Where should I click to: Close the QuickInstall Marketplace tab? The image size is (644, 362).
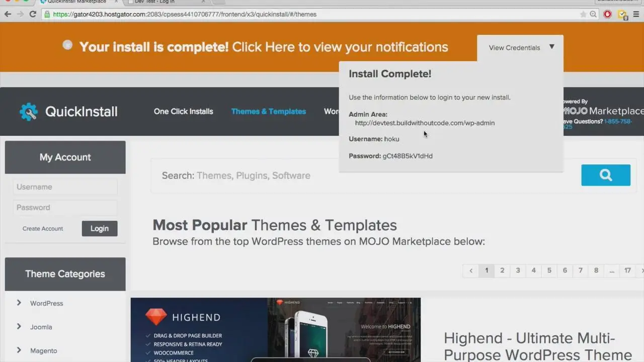(116, 2)
